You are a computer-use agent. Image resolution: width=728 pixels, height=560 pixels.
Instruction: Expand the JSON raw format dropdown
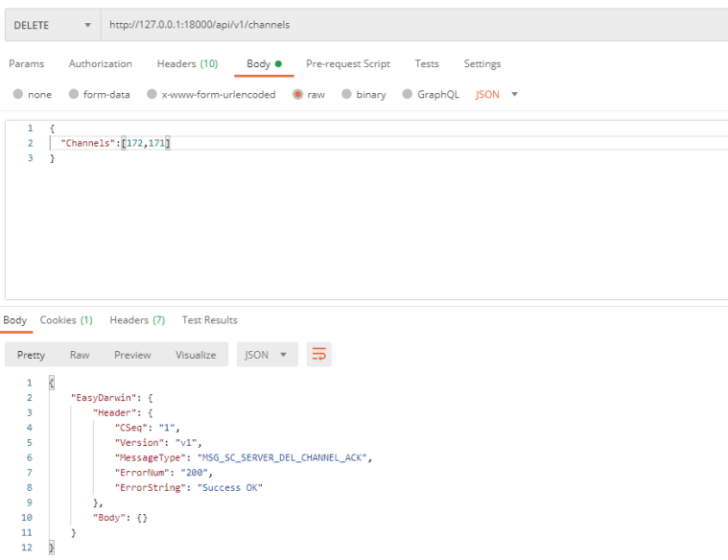(497, 95)
